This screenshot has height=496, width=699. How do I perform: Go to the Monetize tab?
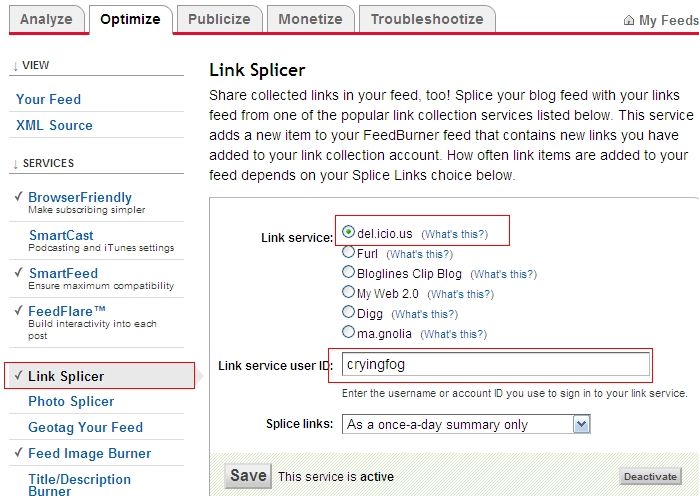click(310, 19)
